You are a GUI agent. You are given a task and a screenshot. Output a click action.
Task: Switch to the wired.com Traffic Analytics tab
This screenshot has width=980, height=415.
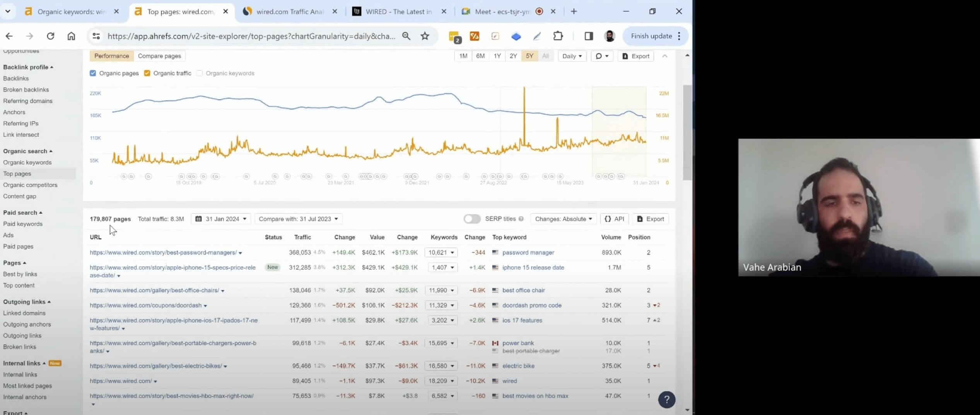290,12
